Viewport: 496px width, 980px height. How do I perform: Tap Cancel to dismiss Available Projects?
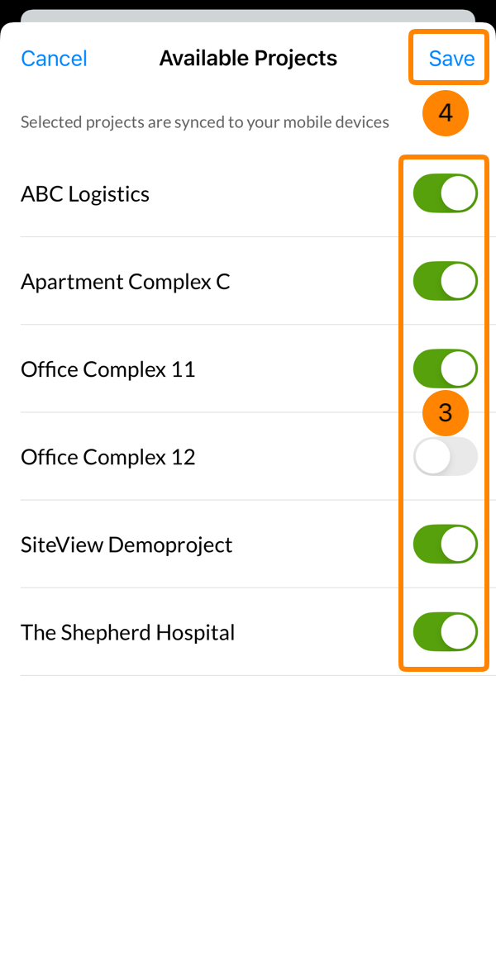pyautogui.click(x=54, y=58)
